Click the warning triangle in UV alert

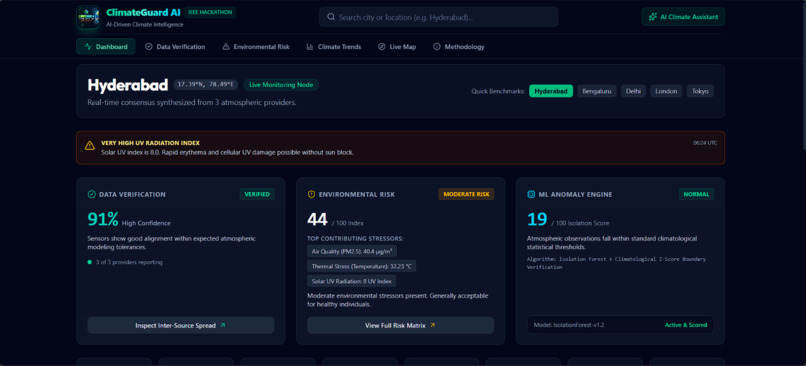89,145
